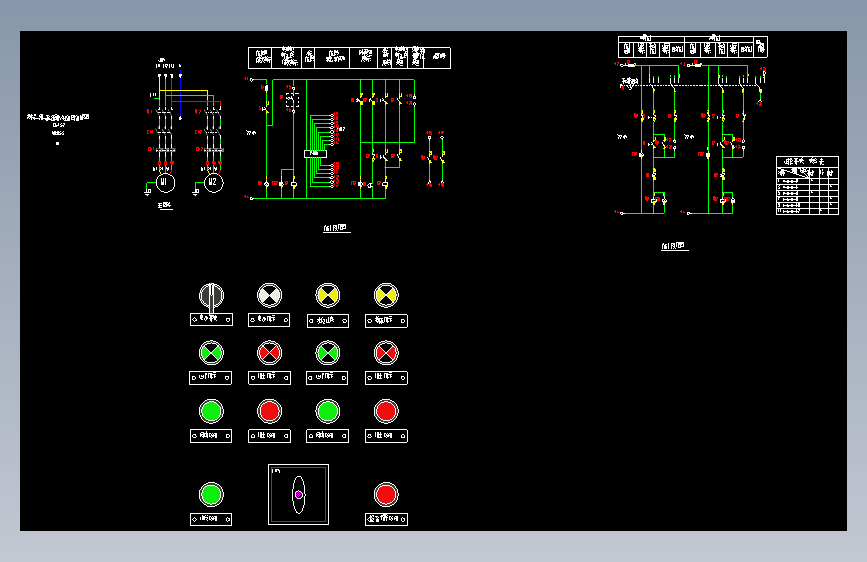Select the red pushbutton in the bottom row

click(386, 495)
